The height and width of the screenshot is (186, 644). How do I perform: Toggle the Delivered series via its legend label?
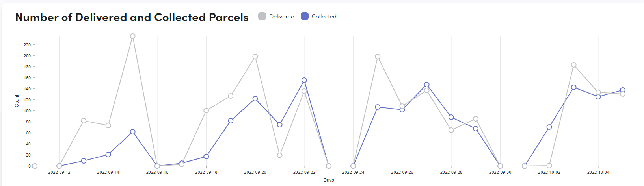[x=282, y=17]
